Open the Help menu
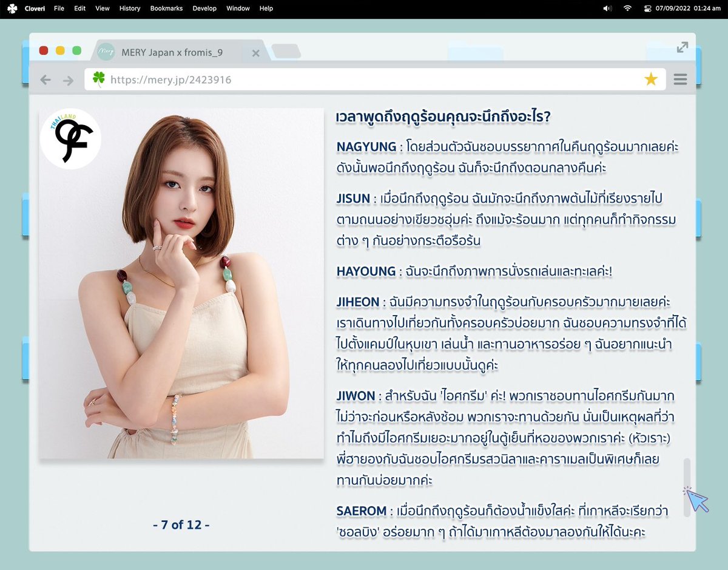Viewport: 728px width, 570px height. 266,8
